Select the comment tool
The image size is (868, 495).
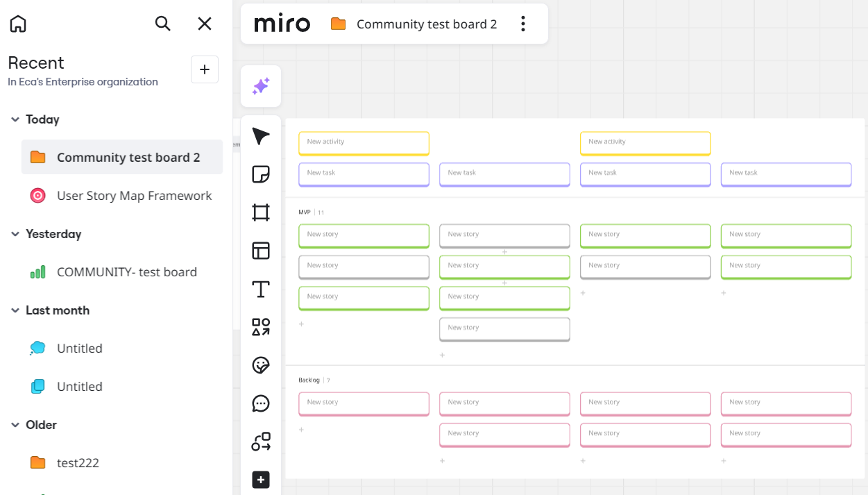[261, 403]
